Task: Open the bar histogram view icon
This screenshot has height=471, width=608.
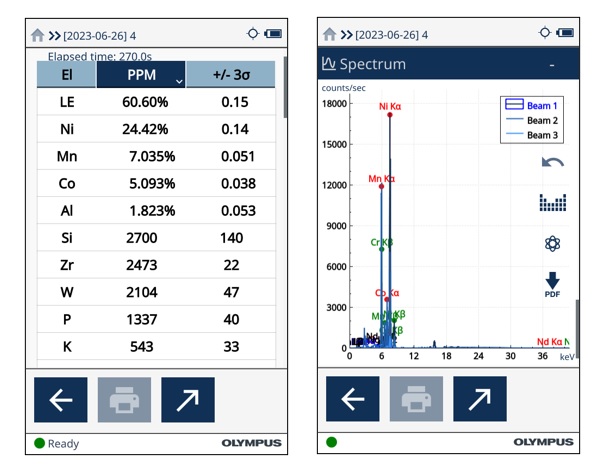Action: [552, 203]
